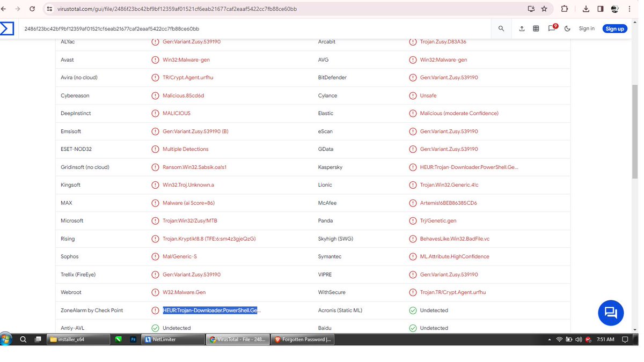Switch to Forgotten Password Brave window
This screenshot has width=644, height=362.
303,339
